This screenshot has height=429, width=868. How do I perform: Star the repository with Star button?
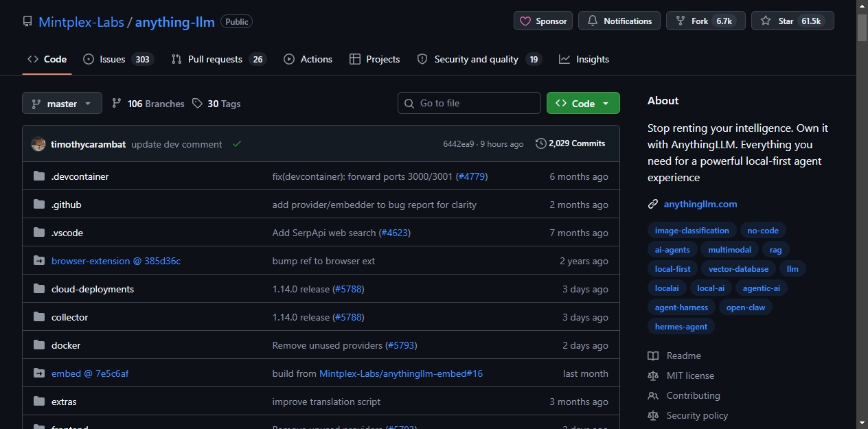792,21
